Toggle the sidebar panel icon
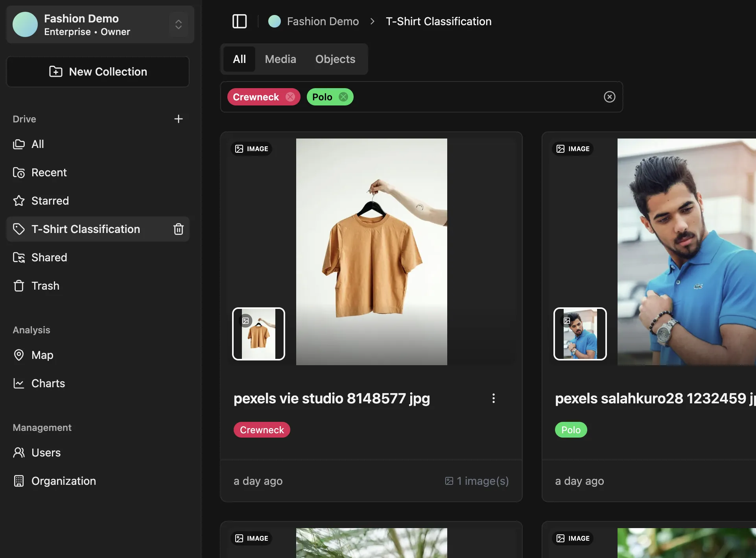Screen dimensions: 756x558 click(240, 21)
